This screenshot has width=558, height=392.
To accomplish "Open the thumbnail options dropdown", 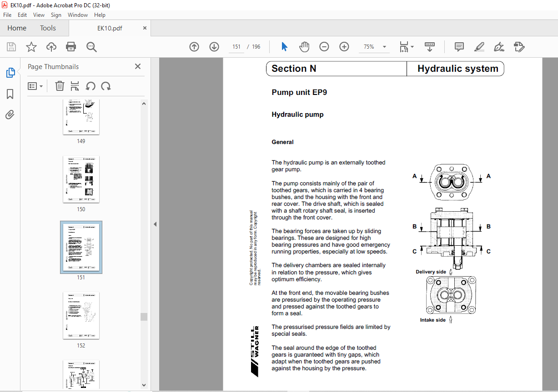I will point(35,86).
